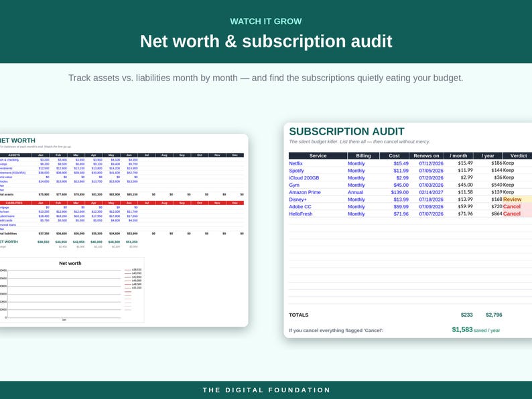Image resolution: width=532 pixels, height=399 pixels.
Task: Click the 'Net worth' chart title
Action: click(70, 263)
